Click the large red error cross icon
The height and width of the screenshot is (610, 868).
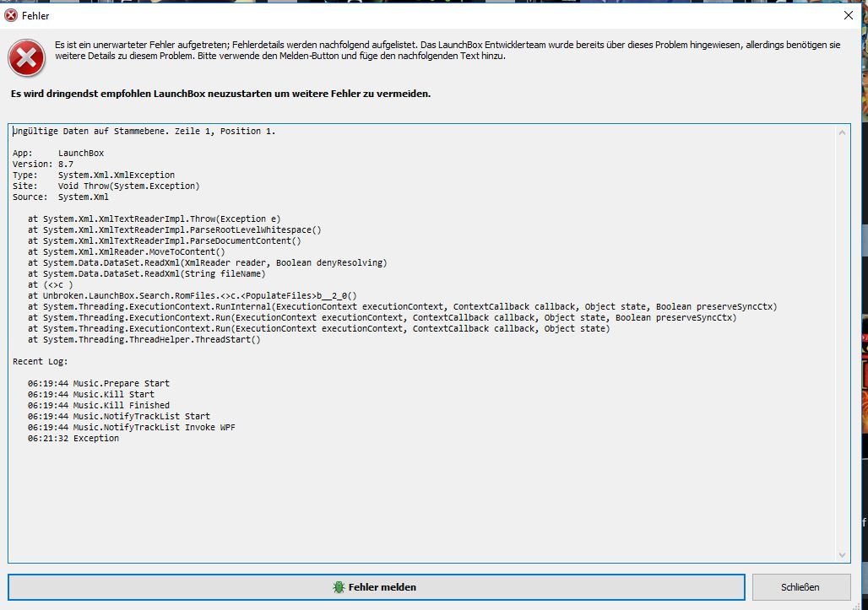(26, 57)
